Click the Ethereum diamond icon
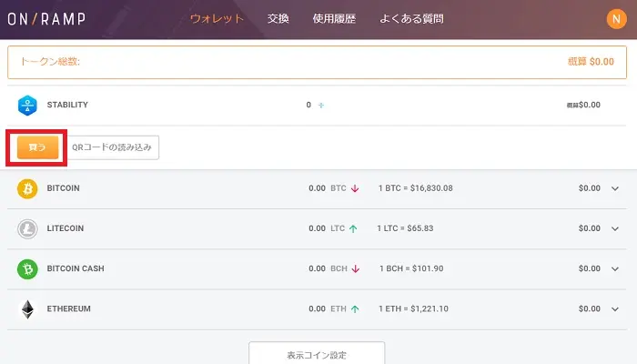This screenshot has height=364, width=637. (x=28, y=309)
